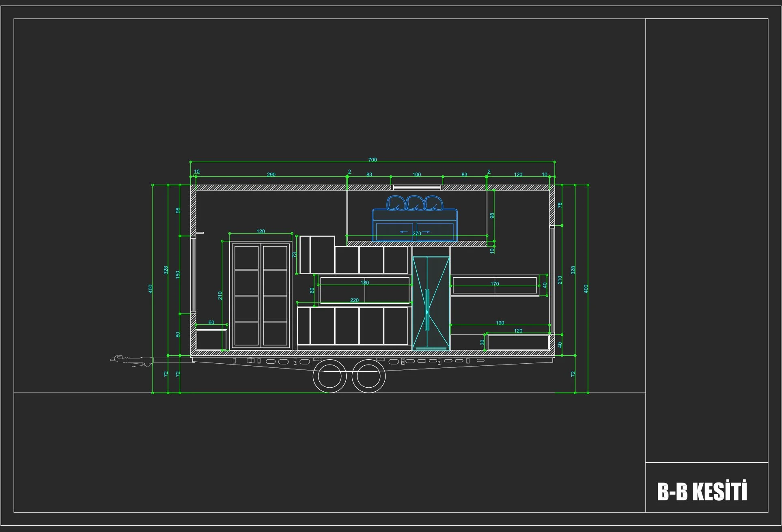Viewport: 782px width, 532px height.
Task: Click the 2 dimension left of the top-right 120
Action: click(489, 172)
